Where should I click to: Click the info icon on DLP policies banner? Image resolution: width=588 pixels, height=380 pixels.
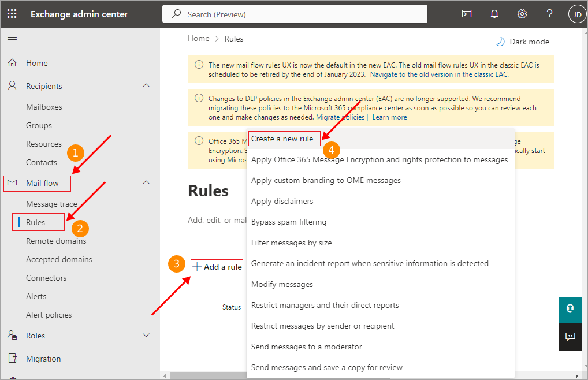point(199,98)
